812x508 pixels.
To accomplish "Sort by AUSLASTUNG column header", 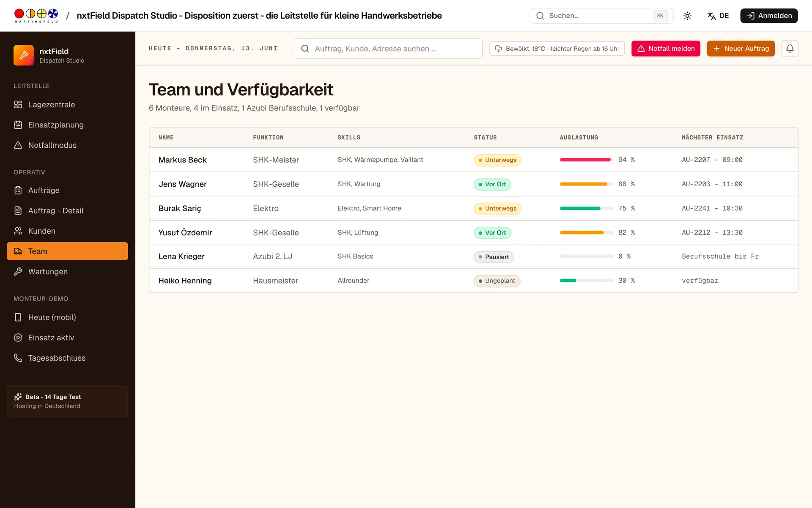I will [579, 138].
